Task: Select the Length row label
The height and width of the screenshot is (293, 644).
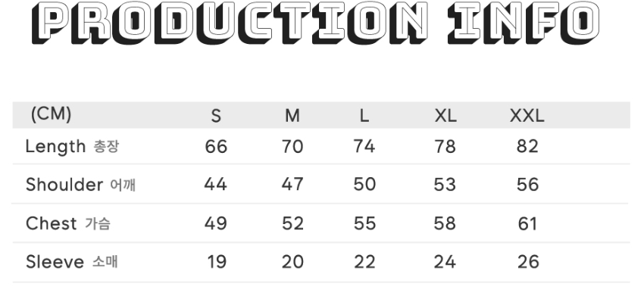Action: 72,147
